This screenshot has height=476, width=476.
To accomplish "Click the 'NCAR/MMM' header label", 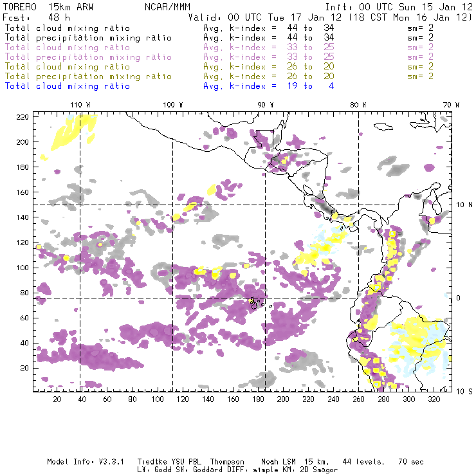I will tap(167, 6).
